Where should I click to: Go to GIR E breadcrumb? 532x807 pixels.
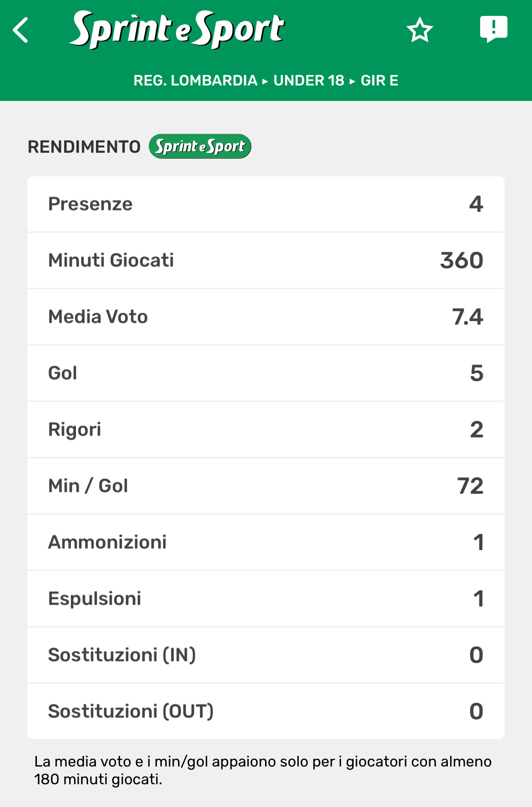click(379, 80)
